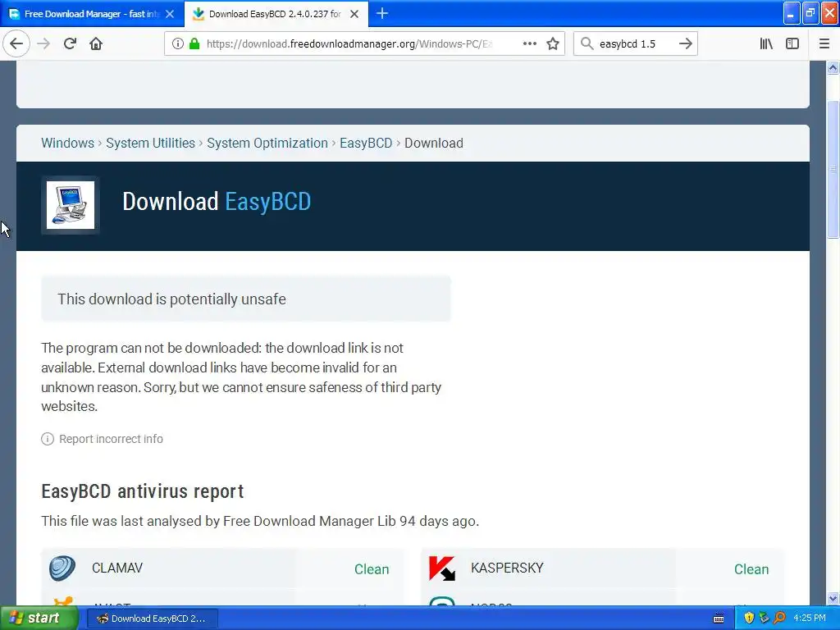The width and height of the screenshot is (840, 630).
Task: Close the Download EasyBCD tab
Action: pos(354,14)
